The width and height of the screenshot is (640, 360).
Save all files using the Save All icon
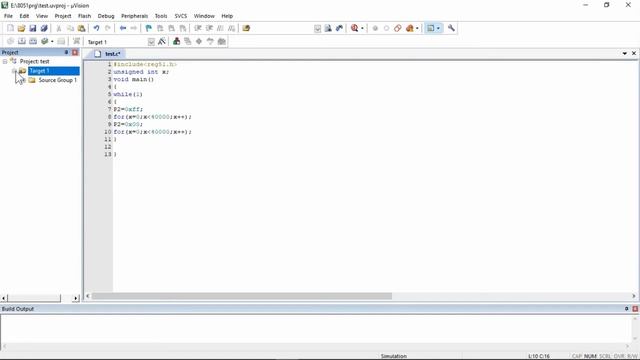pyautogui.click(x=44, y=28)
